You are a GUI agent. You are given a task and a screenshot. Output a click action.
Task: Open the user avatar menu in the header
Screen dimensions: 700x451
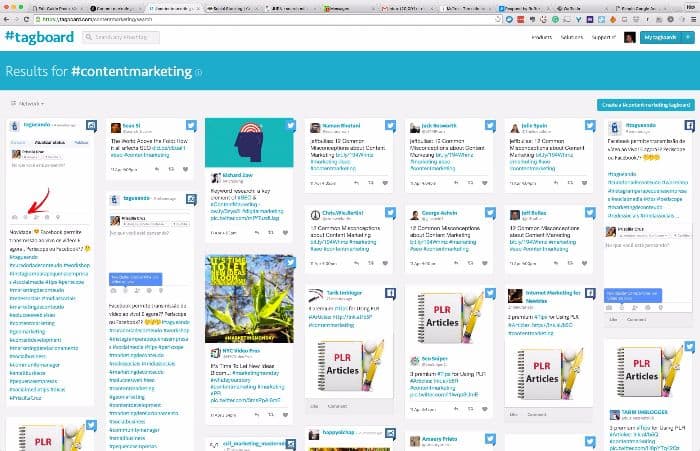point(629,37)
